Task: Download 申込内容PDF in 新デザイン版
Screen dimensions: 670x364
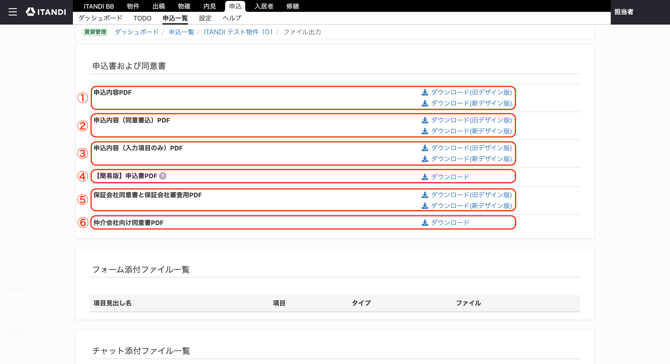Action: (x=467, y=103)
